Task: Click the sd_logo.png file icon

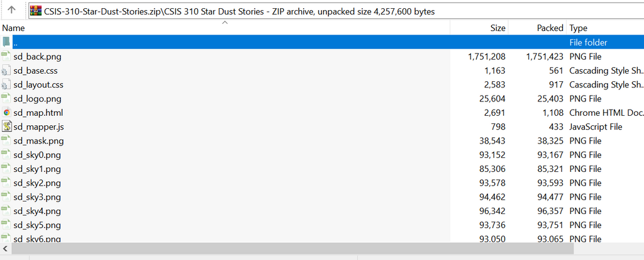Action: point(6,98)
